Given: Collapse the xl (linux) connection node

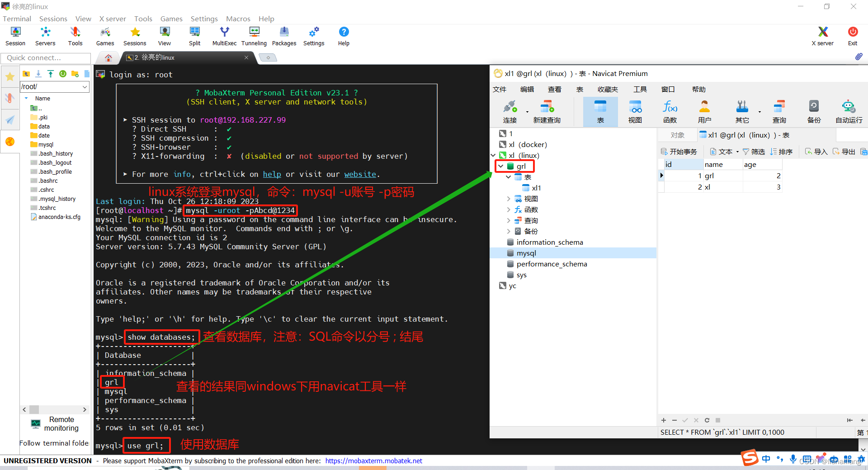Looking at the screenshot, I should tap(493, 155).
